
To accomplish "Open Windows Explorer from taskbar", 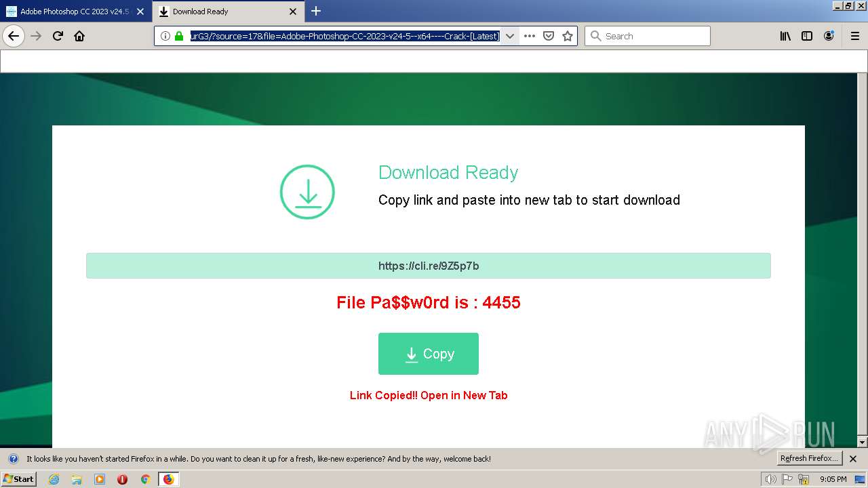I will [x=77, y=479].
